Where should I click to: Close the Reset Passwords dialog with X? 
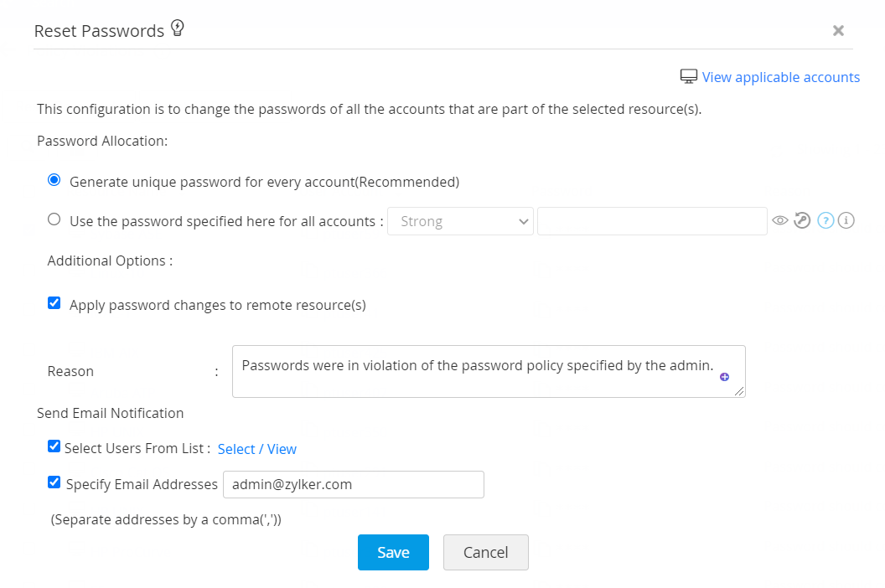[x=838, y=31]
